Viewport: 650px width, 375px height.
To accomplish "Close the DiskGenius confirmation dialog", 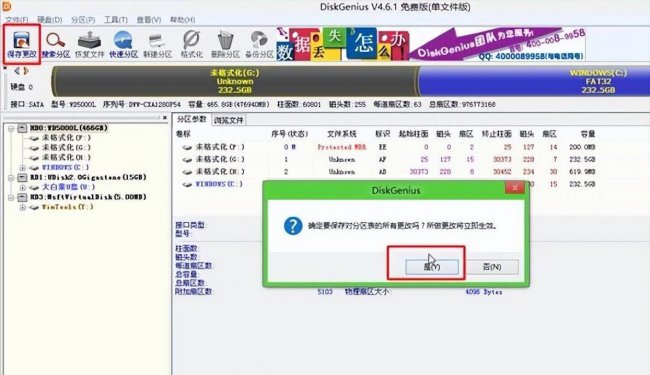I will pos(515,188).
